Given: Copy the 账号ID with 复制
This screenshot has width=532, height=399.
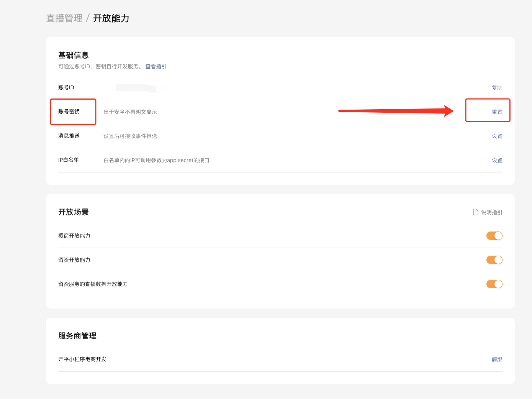Looking at the screenshot, I should tap(497, 88).
